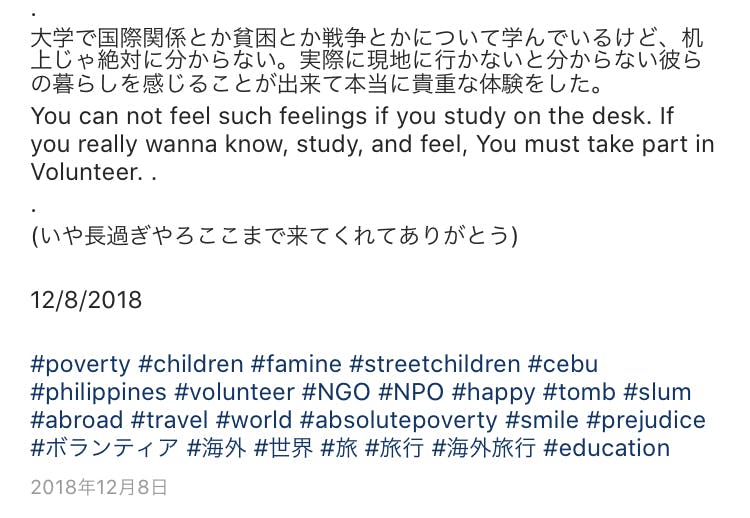The width and height of the screenshot is (750, 518).
Task: Select the #cebu hashtag
Action: 563,364
